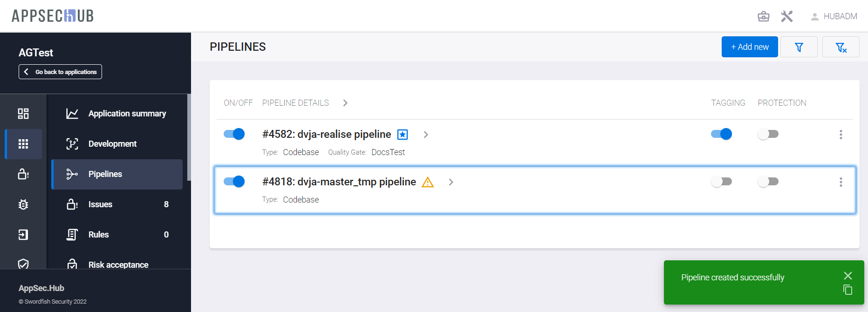The height and width of the screenshot is (312, 868).
Task: Expand details of #4582 dvja-realise pipeline
Action: (x=425, y=135)
